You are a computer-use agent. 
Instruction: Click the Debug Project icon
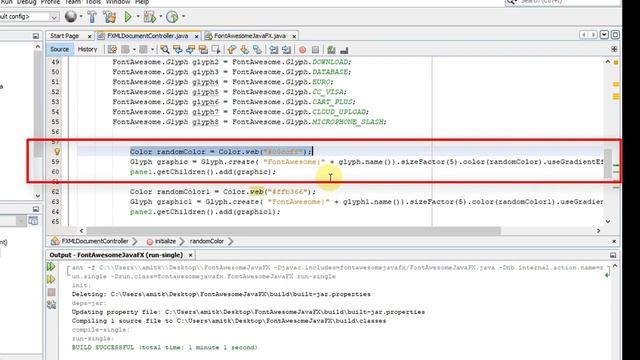point(150,17)
